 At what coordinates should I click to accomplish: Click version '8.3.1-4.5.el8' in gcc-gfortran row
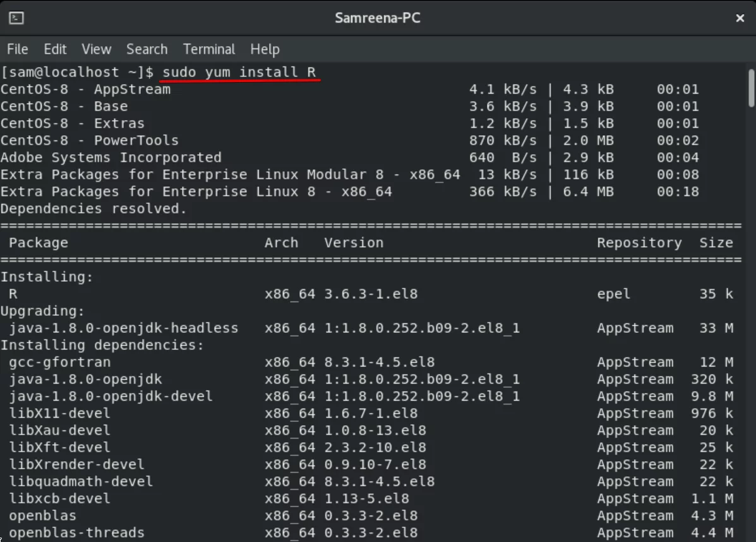click(380, 362)
